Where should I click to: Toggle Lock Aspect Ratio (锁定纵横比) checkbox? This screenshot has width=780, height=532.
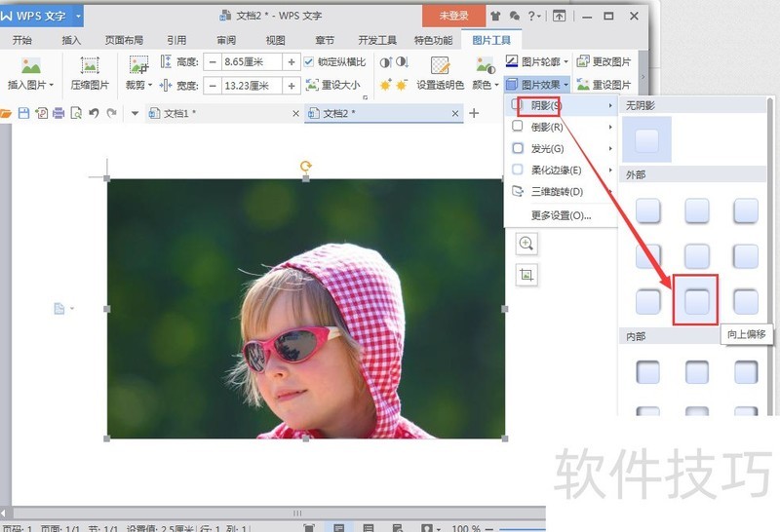pyautogui.click(x=309, y=61)
